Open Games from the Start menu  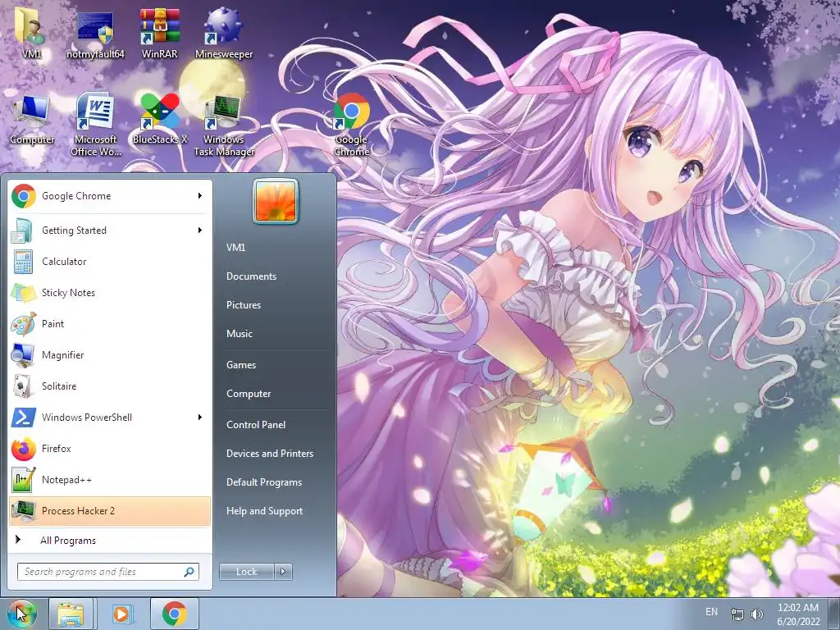(x=241, y=365)
